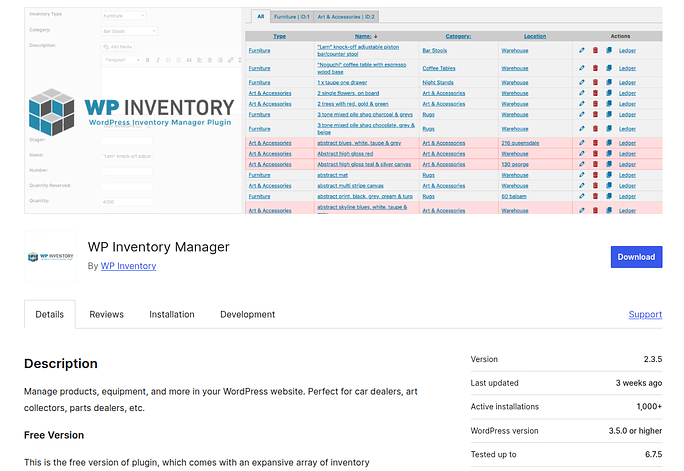Click the blue Download button
The image size is (684, 471).
point(636,257)
